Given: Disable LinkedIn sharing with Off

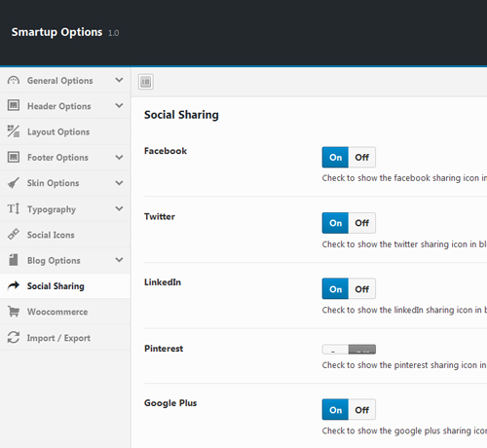Looking at the screenshot, I should (x=362, y=288).
